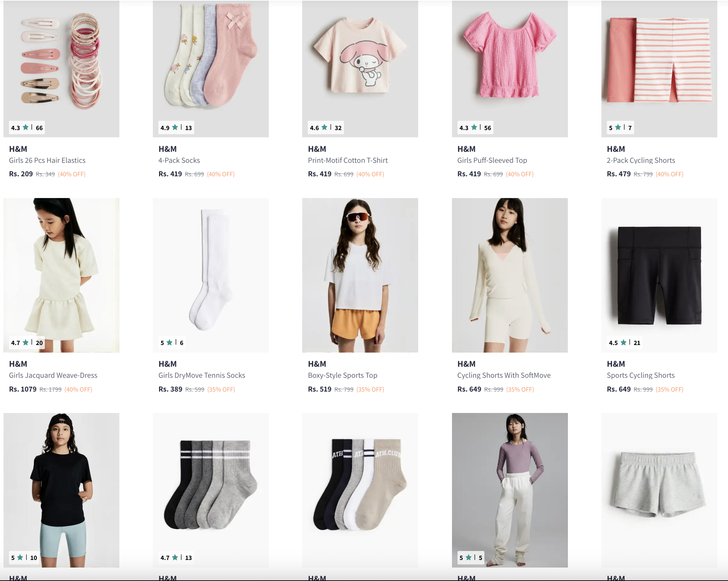Open the Print-Motif Cotton T-Shirt link
This screenshot has width=728, height=581.
click(348, 160)
